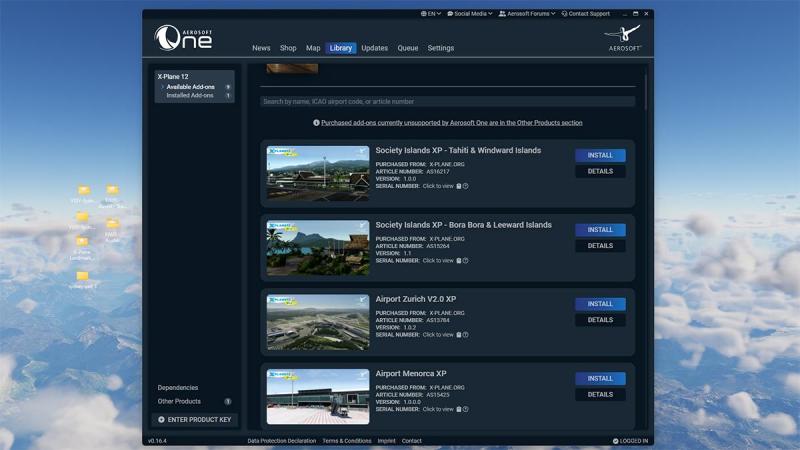Expand the Social Media dropdown
The width and height of the screenshot is (800, 450).
pos(470,14)
